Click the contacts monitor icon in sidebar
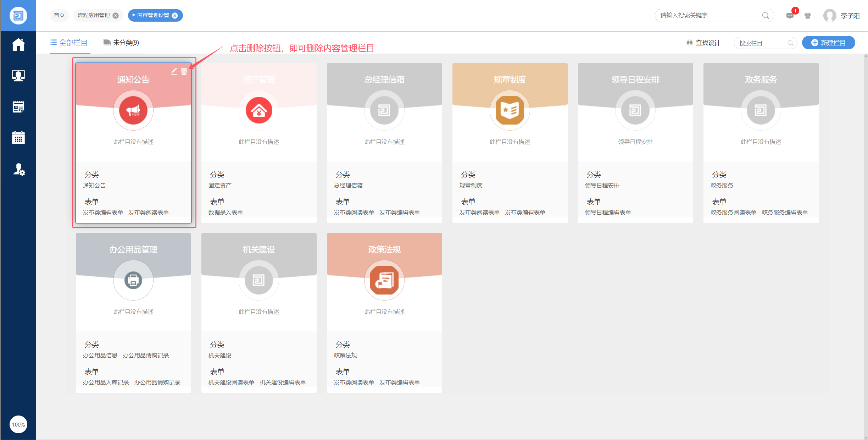This screenshot has width=868, height=440. pos(18,76)
